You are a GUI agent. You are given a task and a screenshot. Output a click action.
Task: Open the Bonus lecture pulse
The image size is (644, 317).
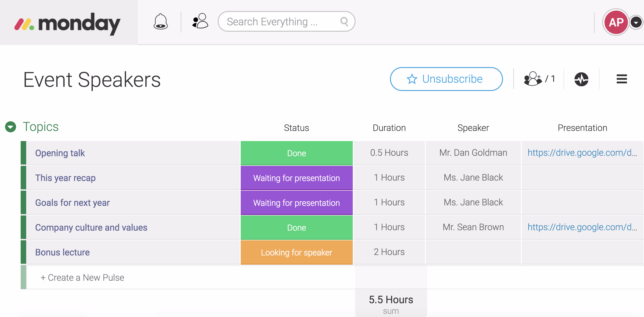click(62, 252)
